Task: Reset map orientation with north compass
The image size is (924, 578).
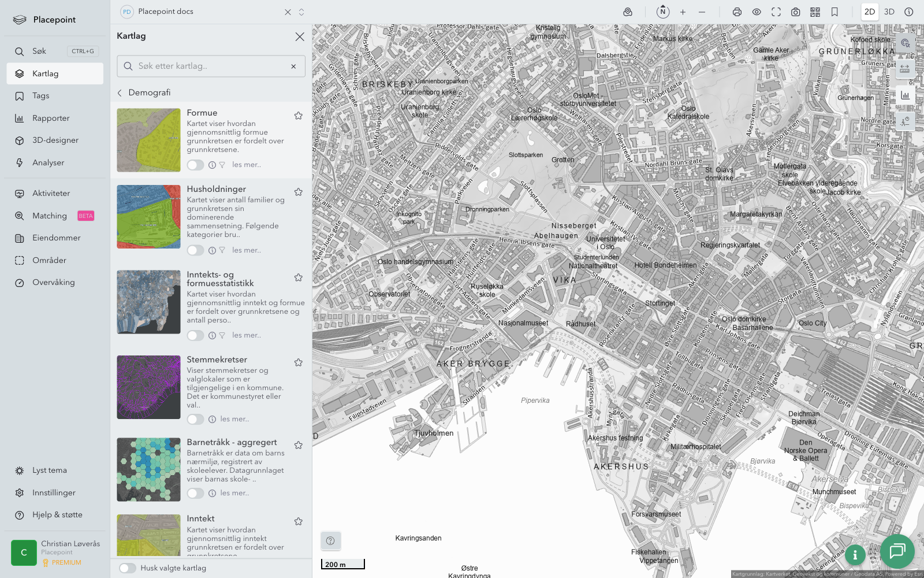Action: pos(663,12)
